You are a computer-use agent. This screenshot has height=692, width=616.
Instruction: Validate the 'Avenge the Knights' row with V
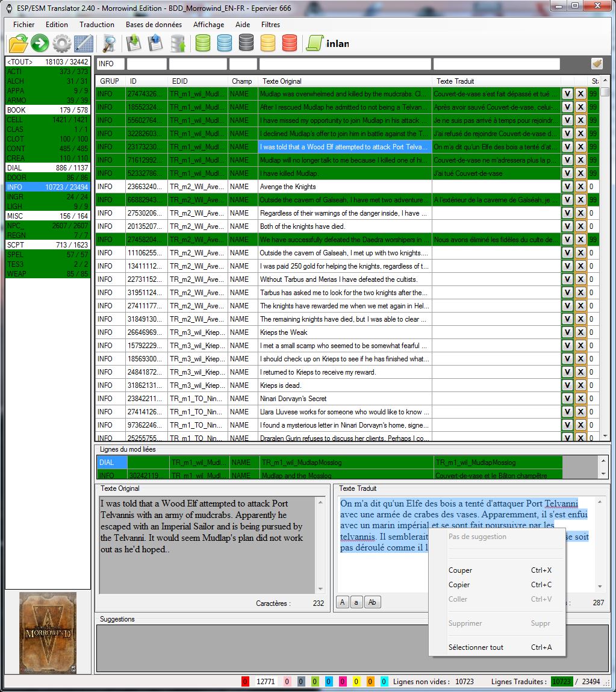(x=567, y=187)
